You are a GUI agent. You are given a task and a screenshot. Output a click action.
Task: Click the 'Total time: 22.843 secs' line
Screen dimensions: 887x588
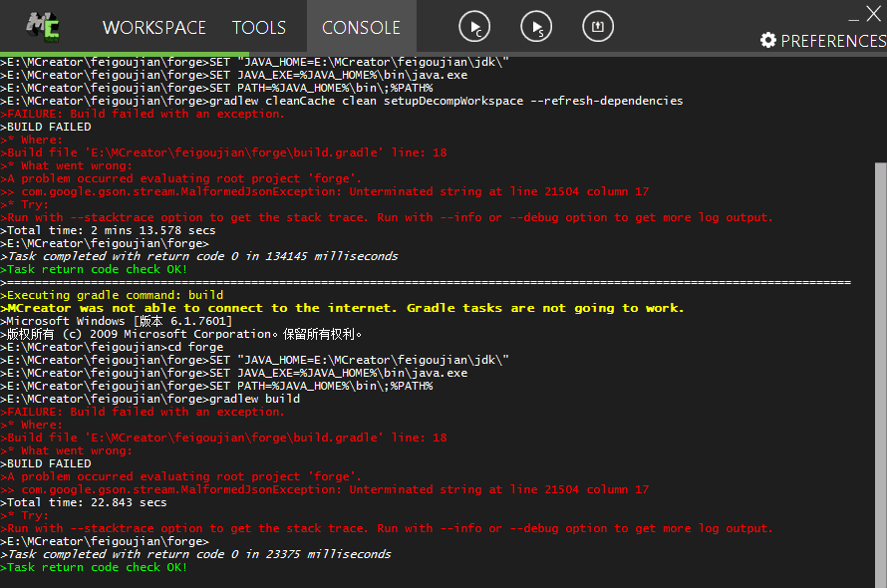click(x=86, y=502)
